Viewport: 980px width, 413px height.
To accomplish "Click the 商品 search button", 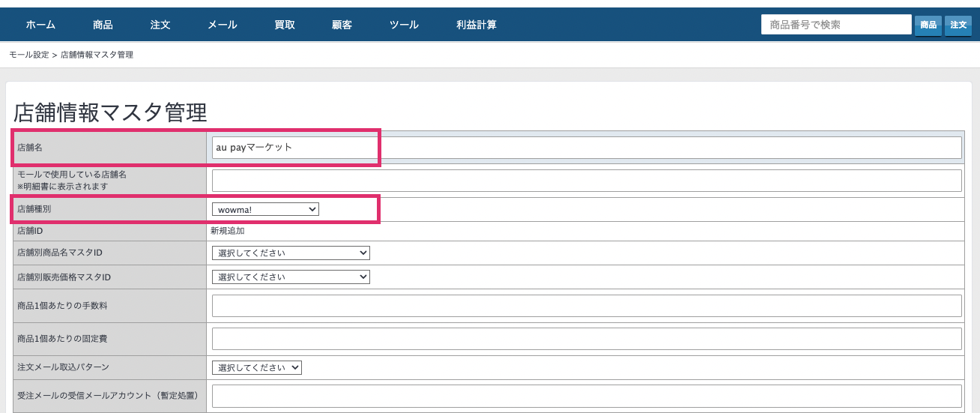I will [x=929, y=25].
